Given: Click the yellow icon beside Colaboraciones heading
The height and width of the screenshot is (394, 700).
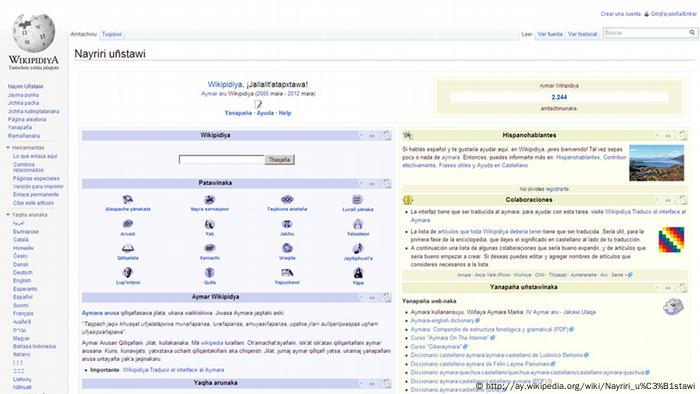Looking at the screenshot, I should click(x=408, y=200).
